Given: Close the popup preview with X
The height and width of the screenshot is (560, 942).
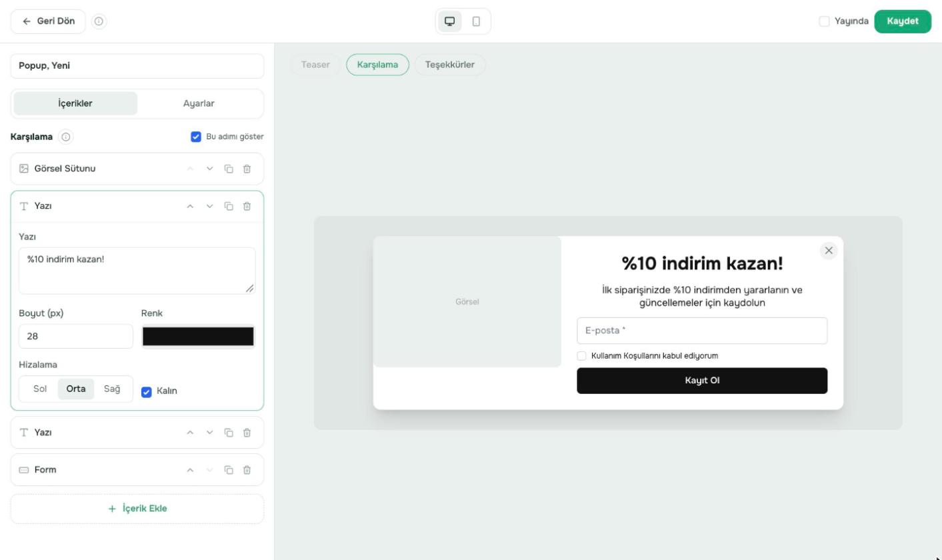Looking at the screenshot, I should (829, 251).
